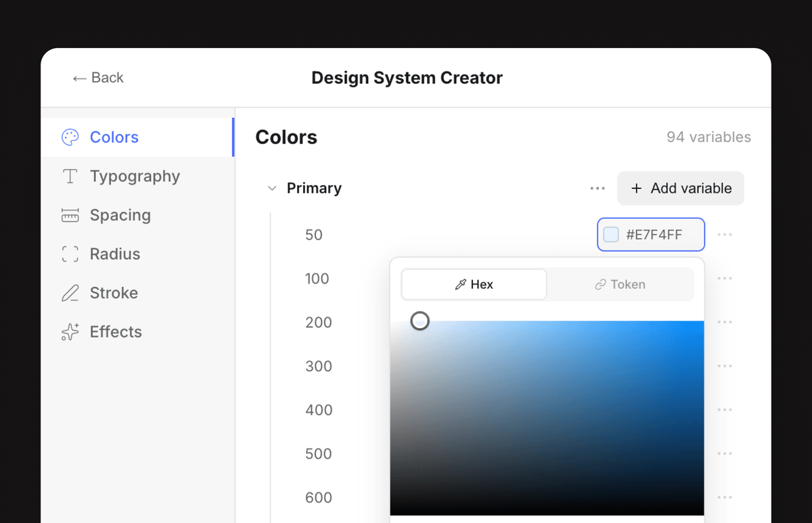
Task: Open more options for variable 400
Action: [x=725, y=410]
